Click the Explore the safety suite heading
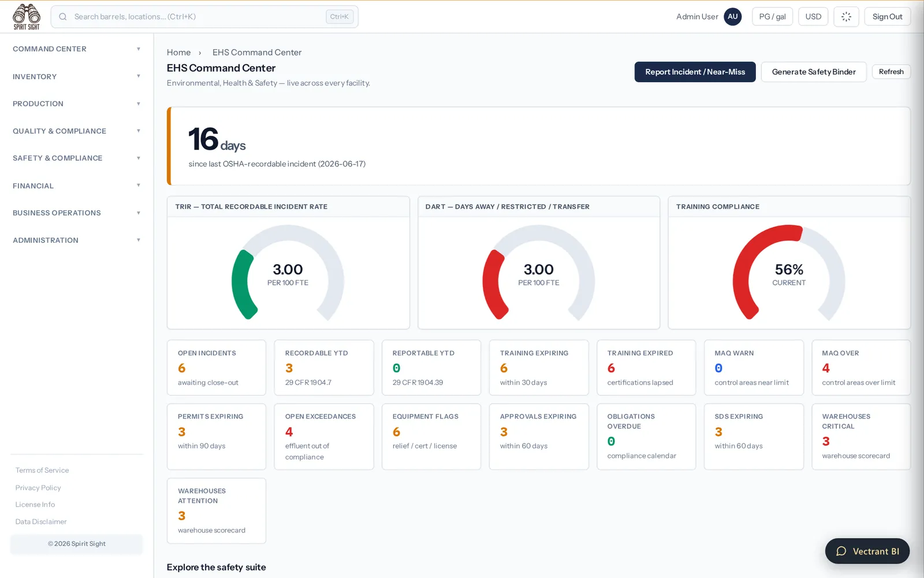Image resolution: width=924 pixels, height=578 pixels. coord(216,567)
